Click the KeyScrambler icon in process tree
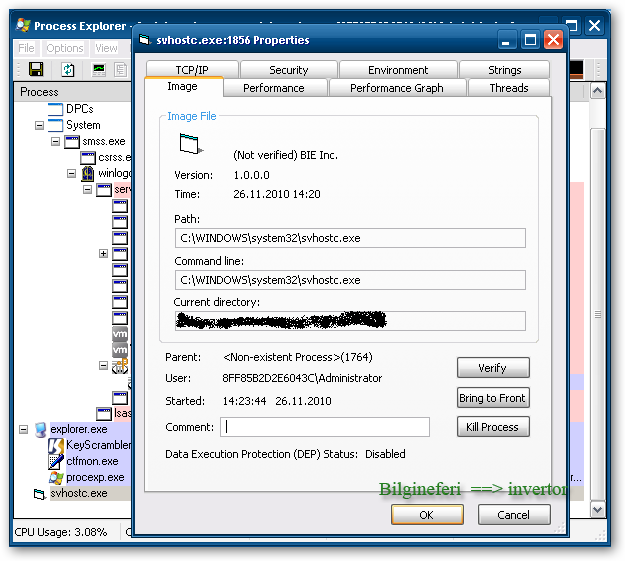Viewport: 625px width, 561px height. [56, 446]
